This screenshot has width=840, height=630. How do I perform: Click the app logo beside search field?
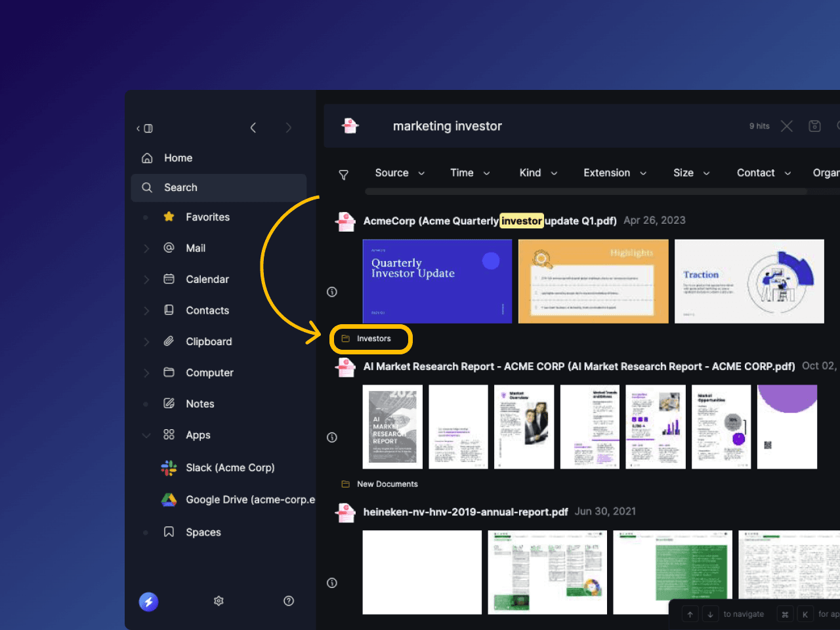point(350,125)
